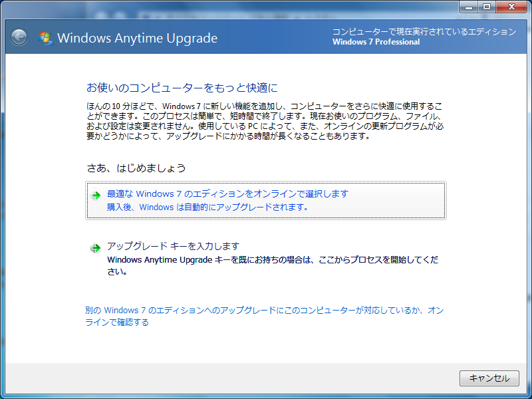
Task: Click the Windows Anytime Upgrade キー description text
Action: 273,265
